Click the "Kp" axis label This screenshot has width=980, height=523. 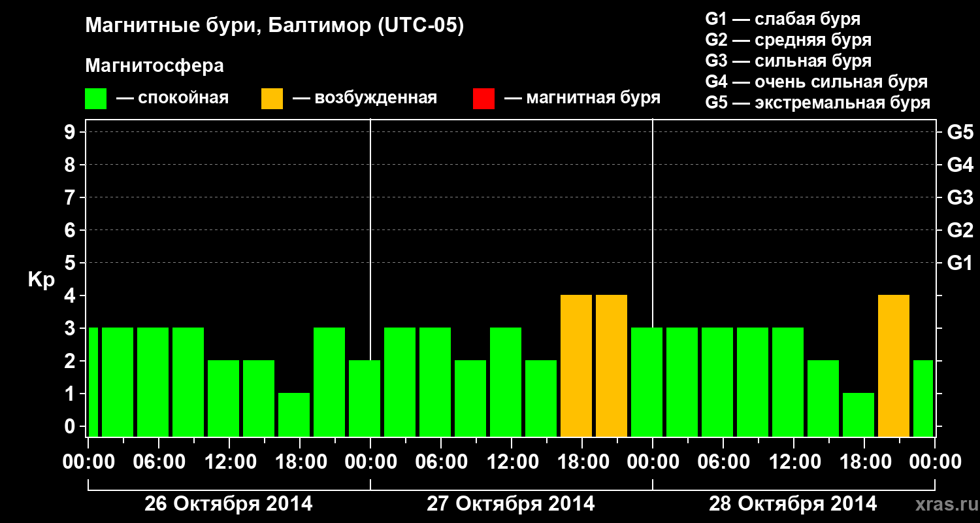[41, 280]
